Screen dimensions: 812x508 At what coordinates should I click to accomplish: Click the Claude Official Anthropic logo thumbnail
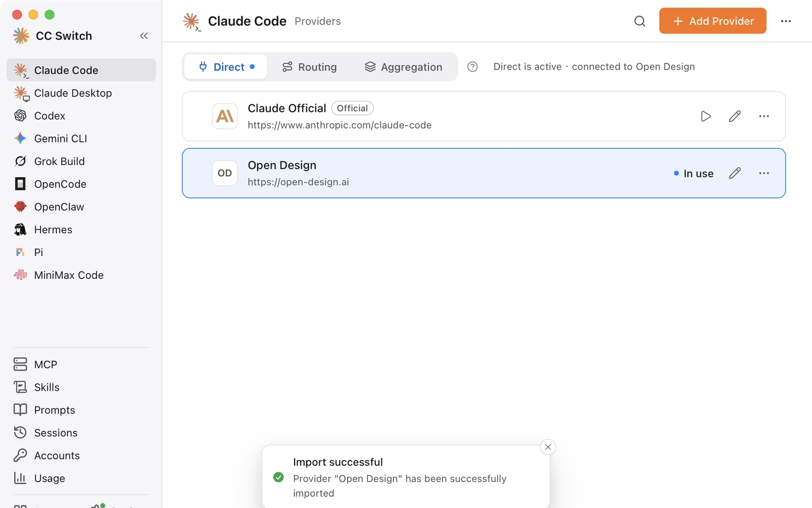(x=225, y=116)
